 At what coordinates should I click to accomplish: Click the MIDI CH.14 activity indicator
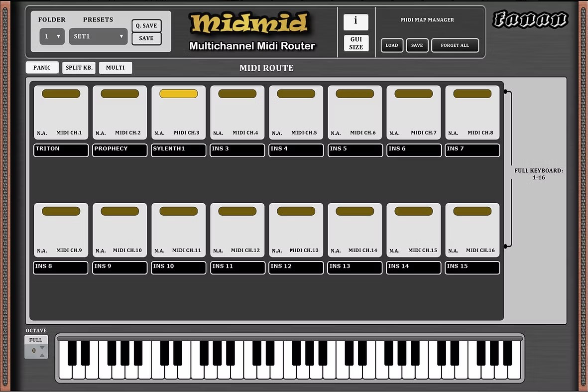(354, 211)
